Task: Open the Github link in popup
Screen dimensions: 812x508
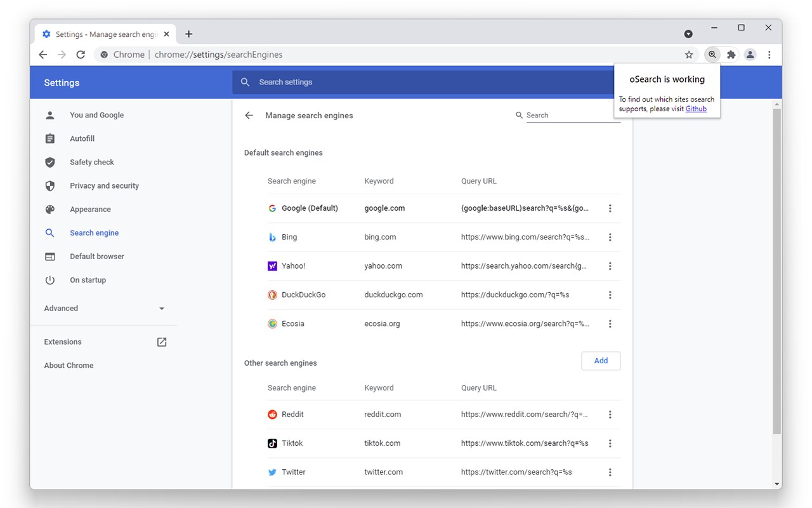Action: [696, 109]
